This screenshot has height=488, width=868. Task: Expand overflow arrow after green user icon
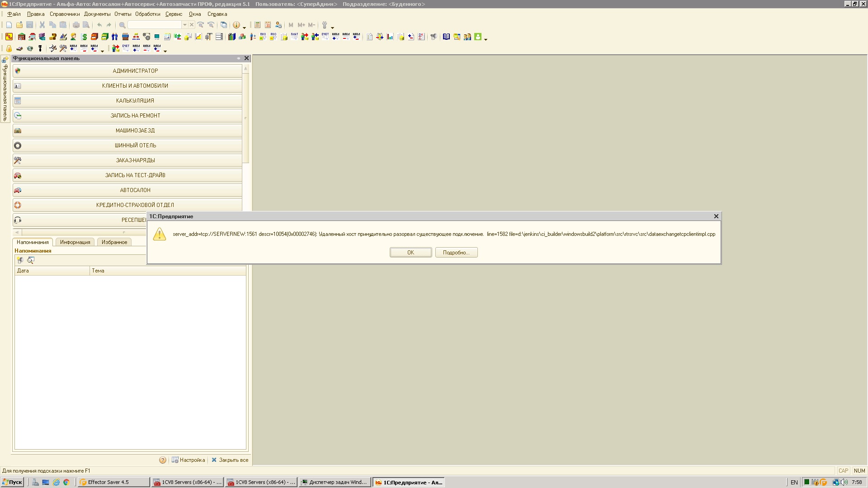pos(486,39)
